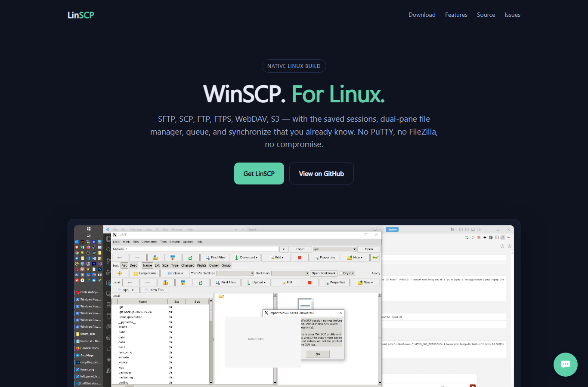Go to Features nav link
588x387 pixels.
[456, 15]
